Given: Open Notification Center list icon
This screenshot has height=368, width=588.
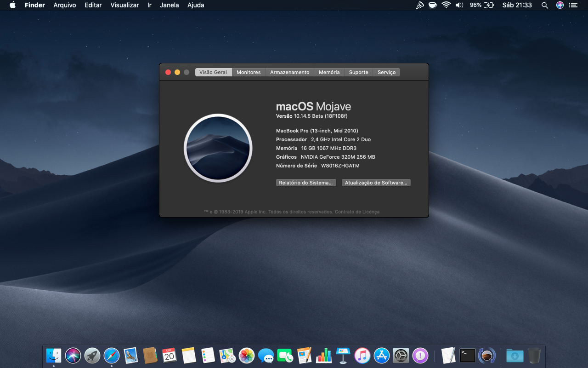Looking at the screenshot, I should point(573,5).
